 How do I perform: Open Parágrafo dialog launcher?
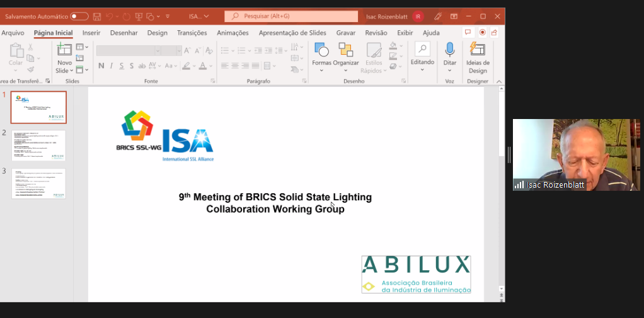pyautogui.click(x=304, y=81)
